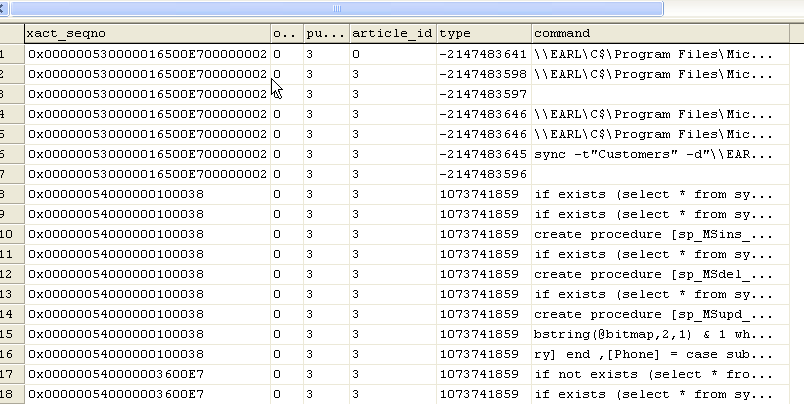
Task: Select the command column header
Action: 660,33
